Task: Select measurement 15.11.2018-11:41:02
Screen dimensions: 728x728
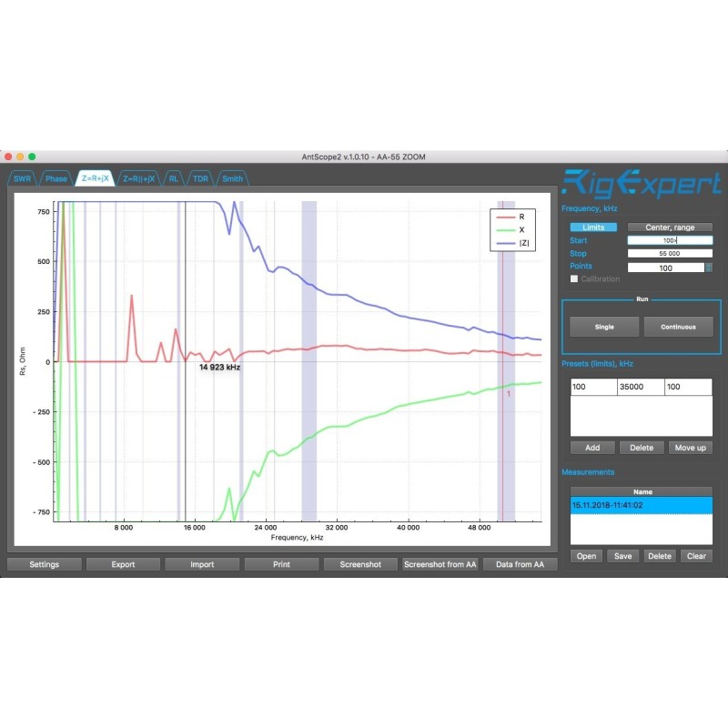Action: (x=642, y=503)
